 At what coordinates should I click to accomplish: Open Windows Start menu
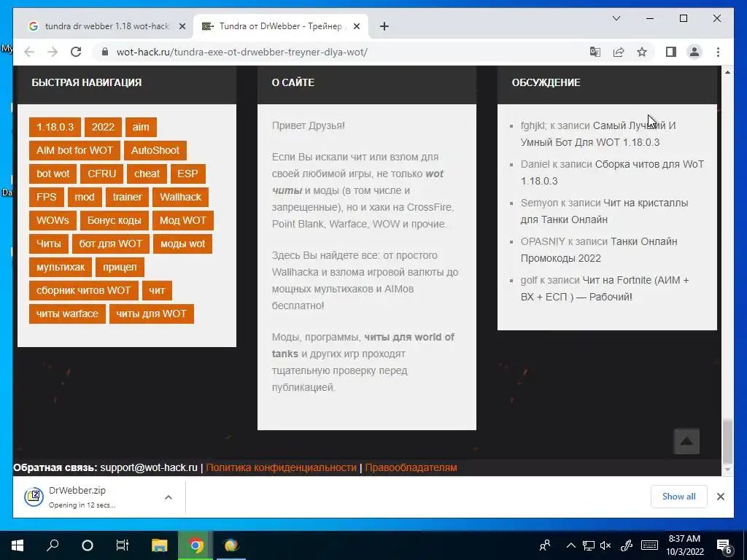18,545
